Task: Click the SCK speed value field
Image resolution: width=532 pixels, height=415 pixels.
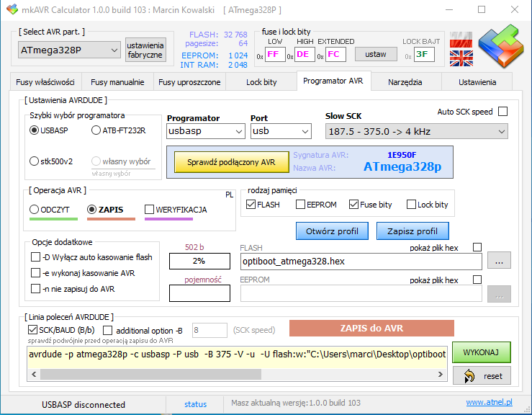Action: [x=209, y=330]
